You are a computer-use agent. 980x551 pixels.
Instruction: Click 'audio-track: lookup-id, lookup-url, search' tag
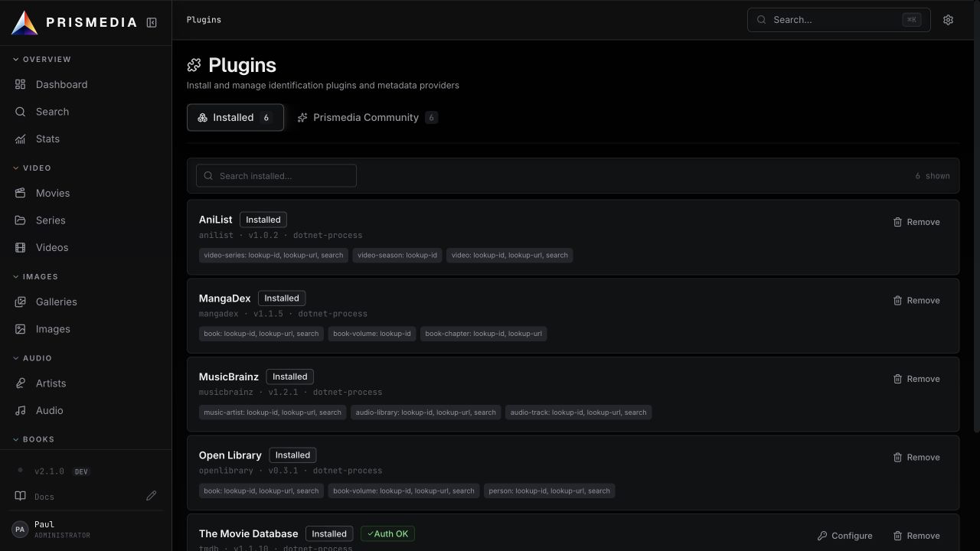coord(578,412)
